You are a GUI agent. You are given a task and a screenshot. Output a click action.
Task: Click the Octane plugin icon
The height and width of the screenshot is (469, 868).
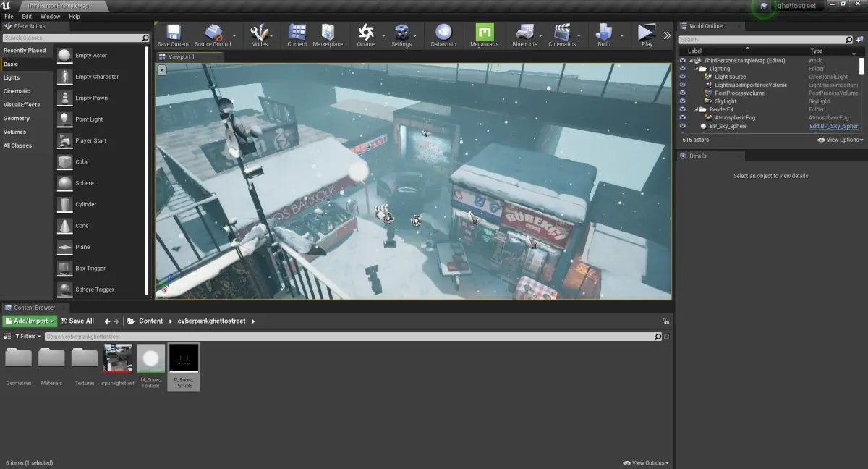click(x=366, y=33)
